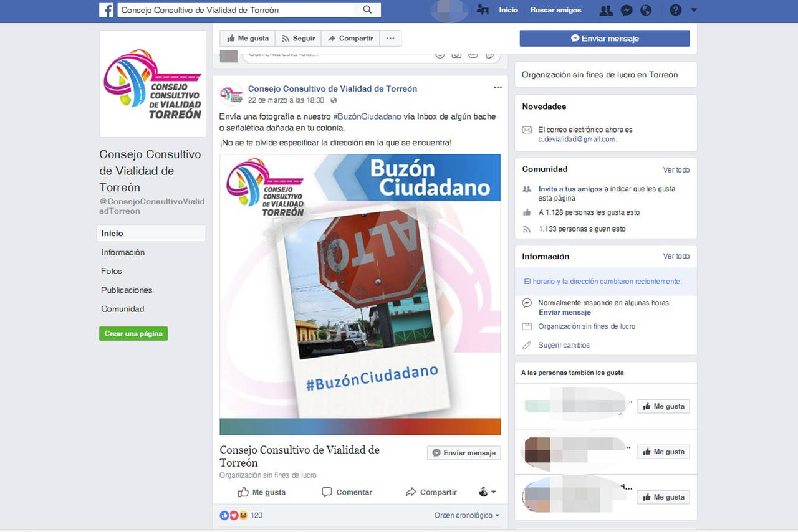This screenshot has width=798, height=532.
Task: Open the Messenger icon in top bar
Action: (627, 10)
